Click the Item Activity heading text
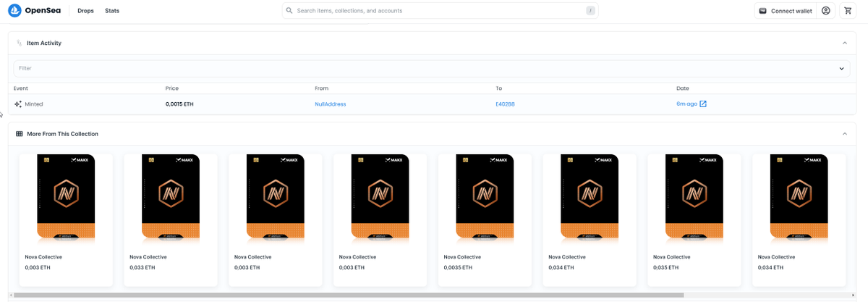 click(x=44, y=43)
